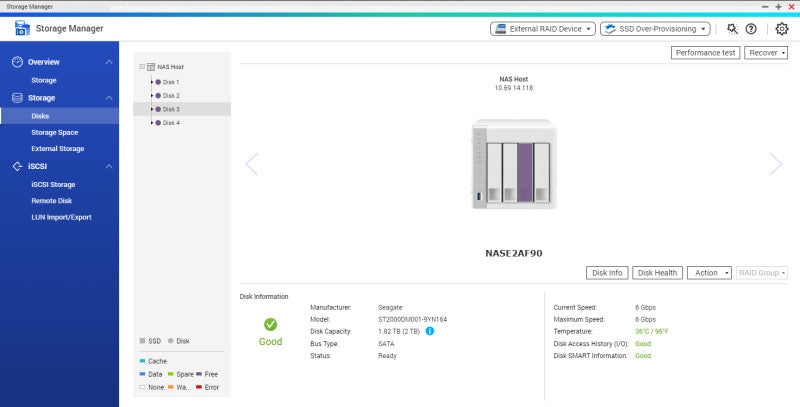Screen dimensions: 800x407
Task: Open the settings gear icon
Action: tap(782, 29)
